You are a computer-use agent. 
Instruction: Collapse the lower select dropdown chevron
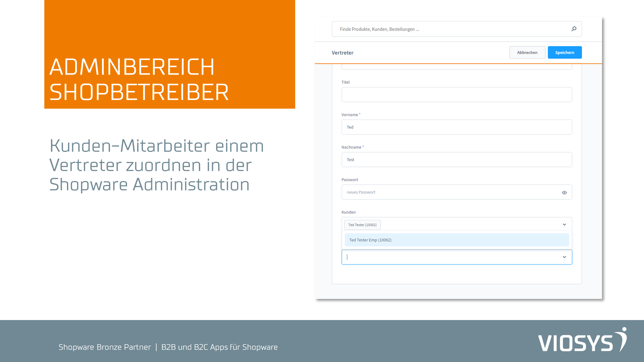click(564, 257)
